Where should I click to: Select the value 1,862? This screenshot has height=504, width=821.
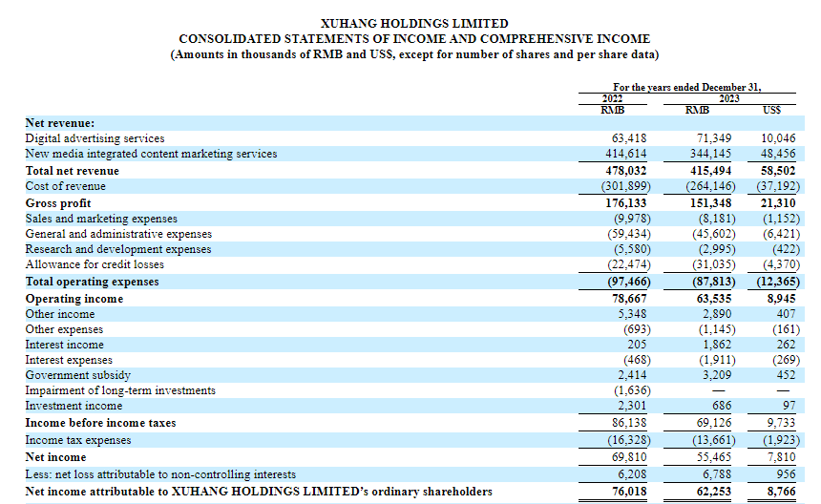717,345
